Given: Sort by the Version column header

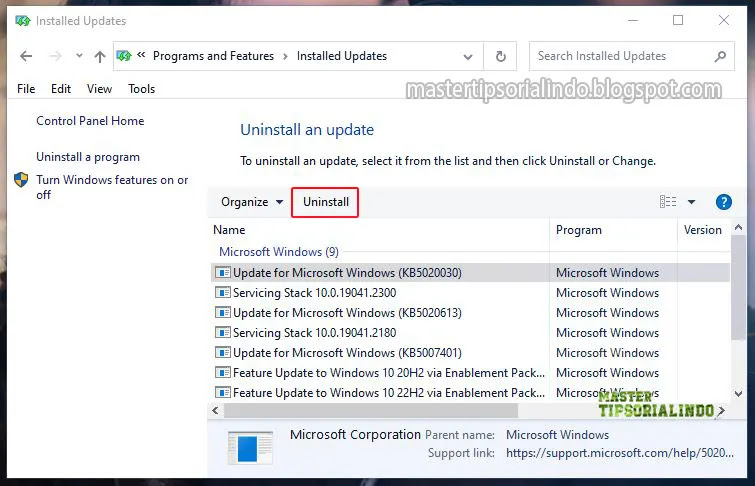Looking at the screenshot, I should (703, 230).
